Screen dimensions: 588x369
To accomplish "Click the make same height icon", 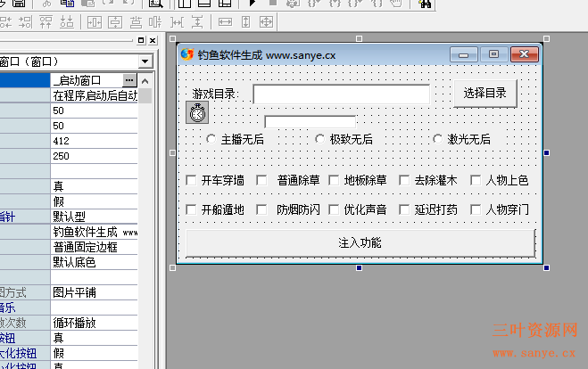I will pyautogui.click(x=245, y=22).
